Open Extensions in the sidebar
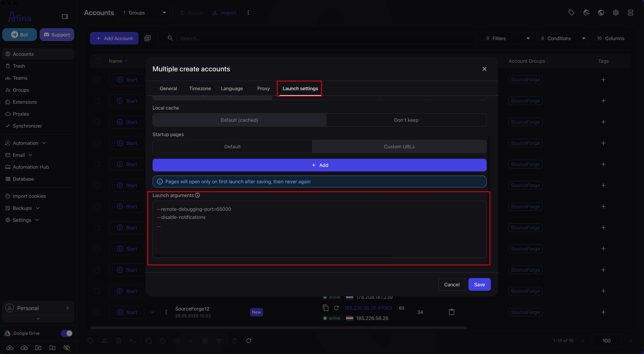The height and width of the screenshot is (354, 644). coord(38,102)
